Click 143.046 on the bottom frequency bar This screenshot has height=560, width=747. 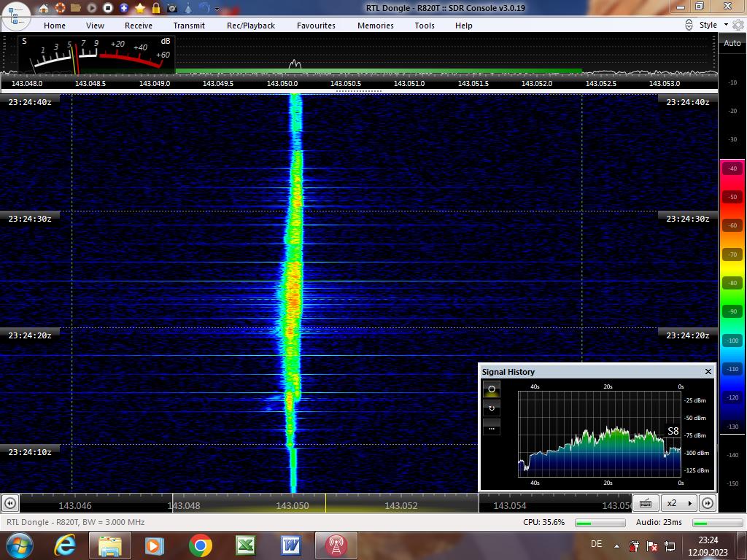pyautogui.click(x=75, y=506)
